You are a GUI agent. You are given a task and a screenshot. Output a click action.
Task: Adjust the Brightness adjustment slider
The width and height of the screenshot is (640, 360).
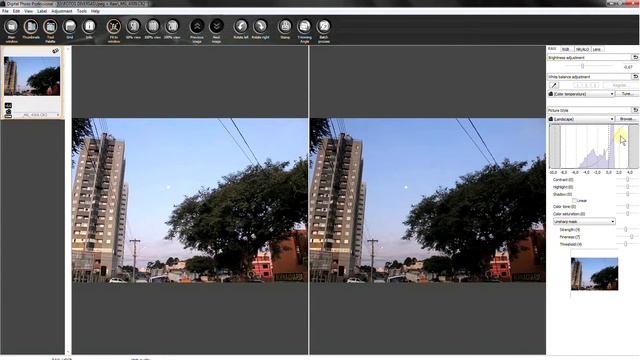point(582,66)
